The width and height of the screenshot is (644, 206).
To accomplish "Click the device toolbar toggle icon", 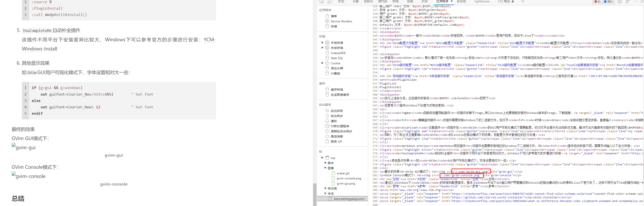I will (x=330, y=2).
